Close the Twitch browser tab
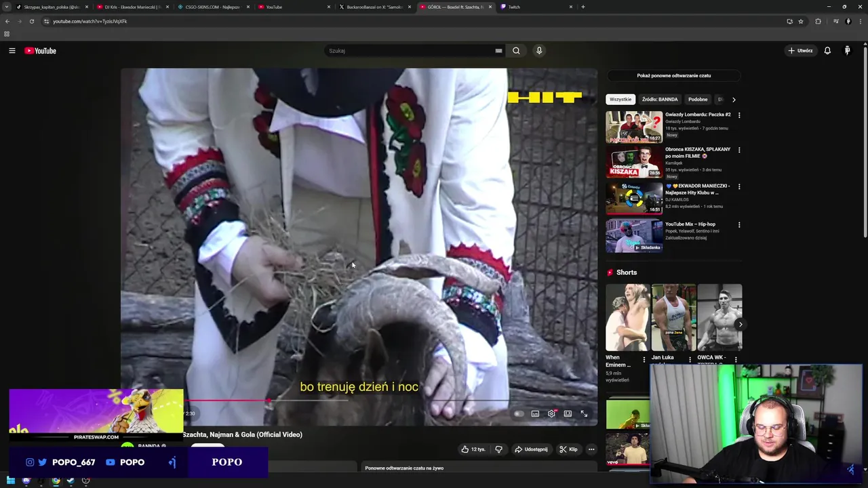The width and height of the screenshot is (868, 488). (571, 7)
